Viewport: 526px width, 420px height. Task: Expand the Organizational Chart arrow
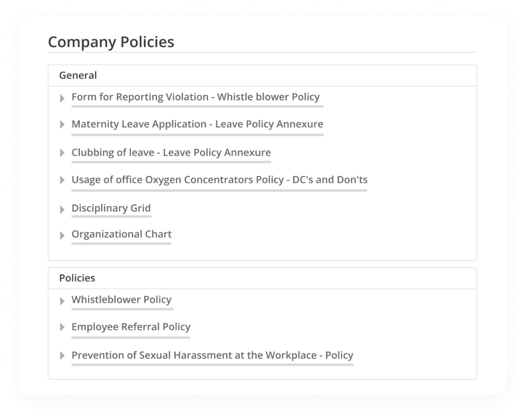62,235
